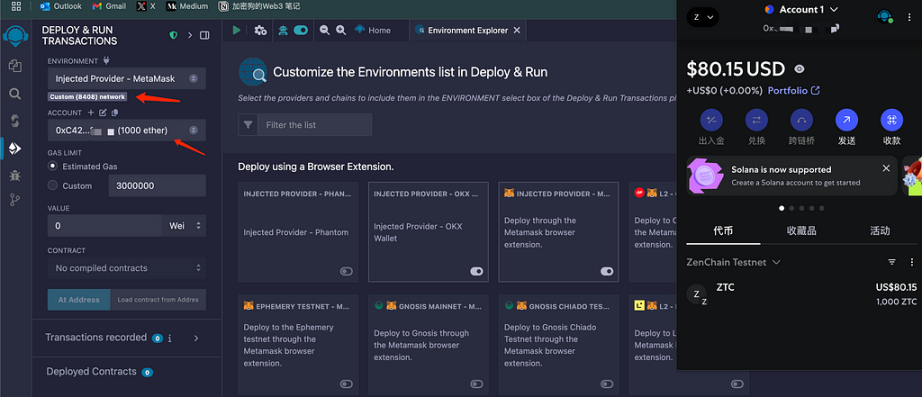This screenshot has width=922, height=397.
Task: Toggle the Injected Provider OKX Wallet switch
Action: tap(476, 271)
